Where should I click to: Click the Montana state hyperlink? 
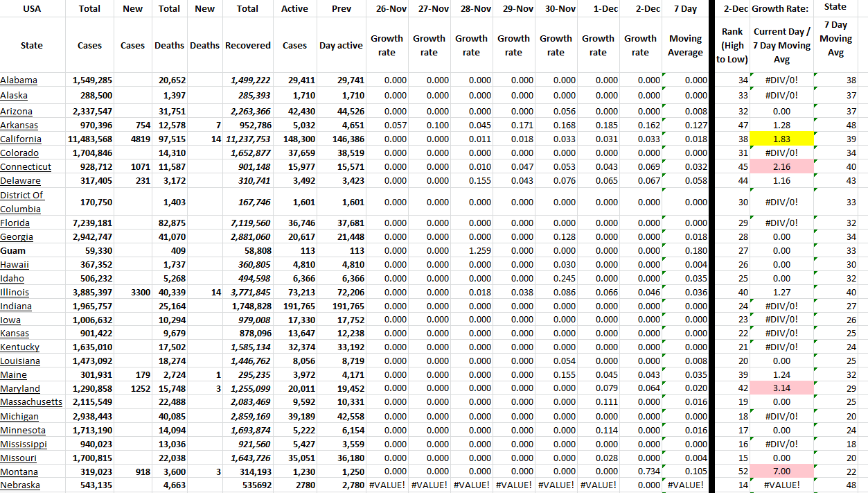pyautogui.click(x=20, y=472)
